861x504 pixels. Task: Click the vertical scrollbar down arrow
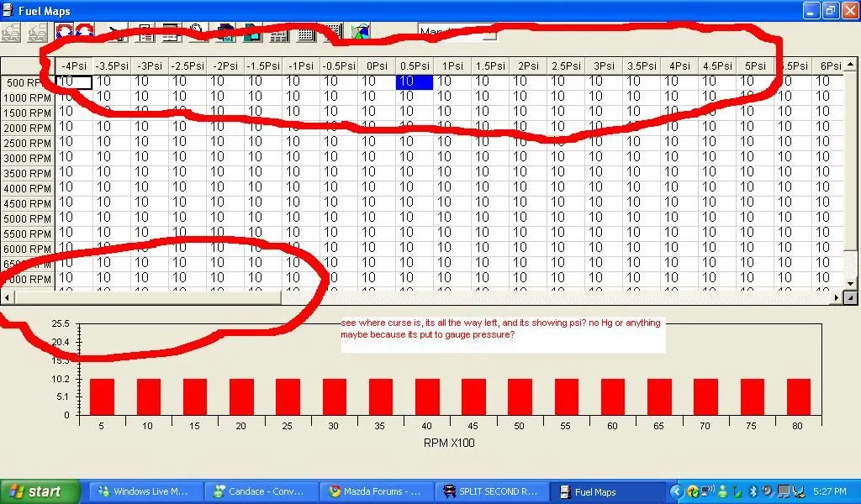(850, 298)
